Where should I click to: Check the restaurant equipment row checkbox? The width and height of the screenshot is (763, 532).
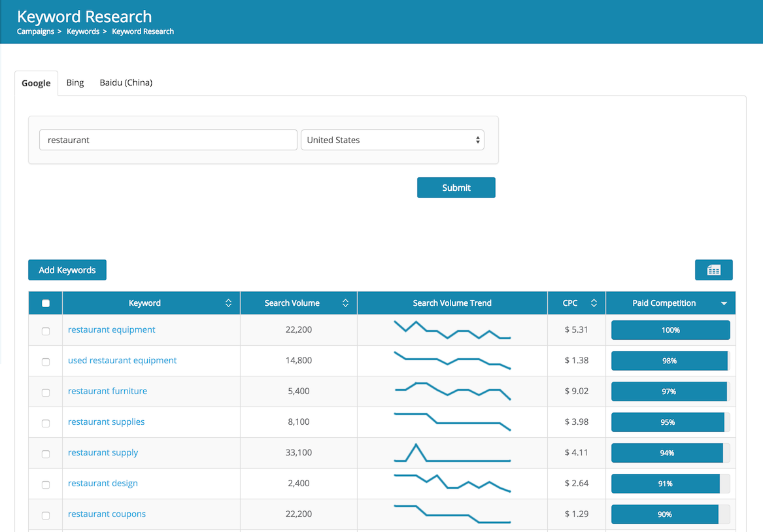point(46,331)
